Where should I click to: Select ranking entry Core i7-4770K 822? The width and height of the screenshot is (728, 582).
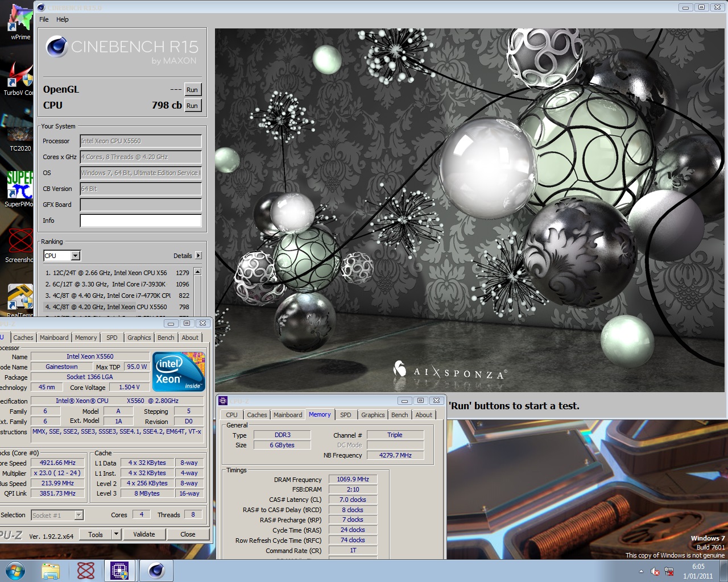[118, 296]
